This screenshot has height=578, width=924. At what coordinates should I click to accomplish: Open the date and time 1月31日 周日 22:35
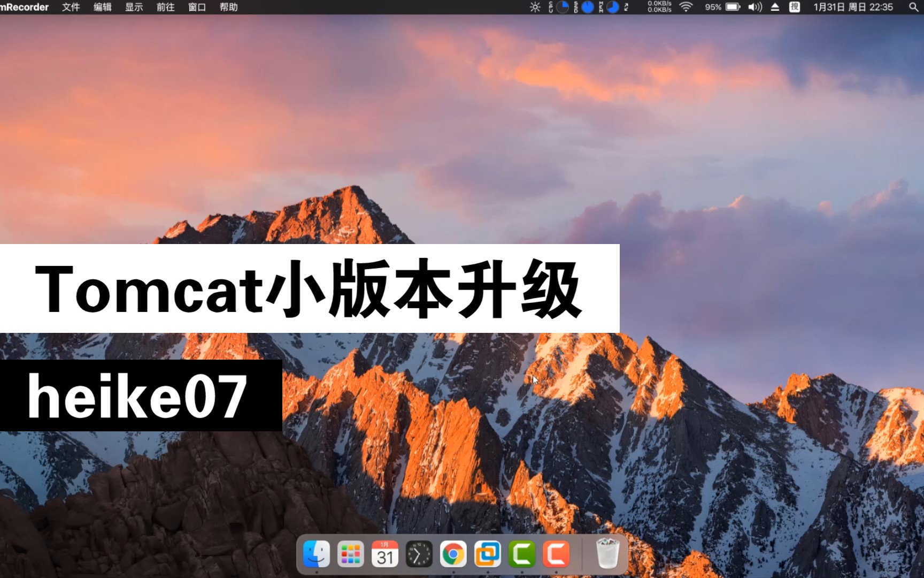pyautogui.click(x=853, y=7)
